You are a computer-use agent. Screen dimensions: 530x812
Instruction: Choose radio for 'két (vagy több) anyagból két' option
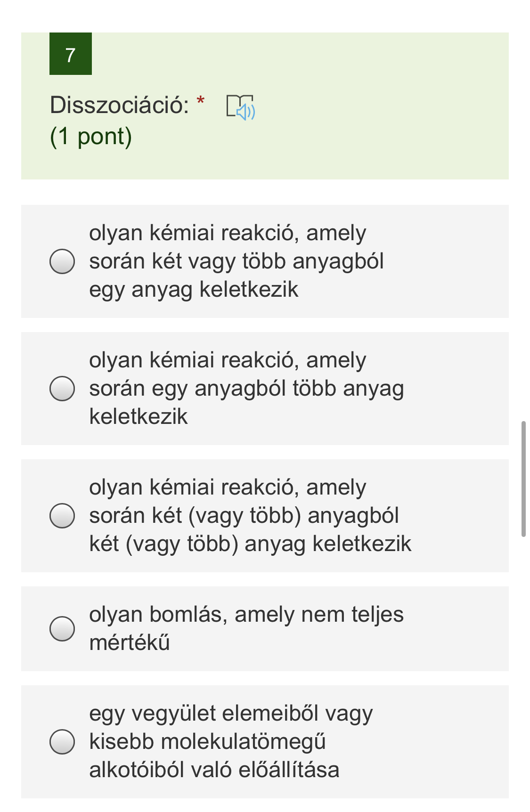pos(62,516)
